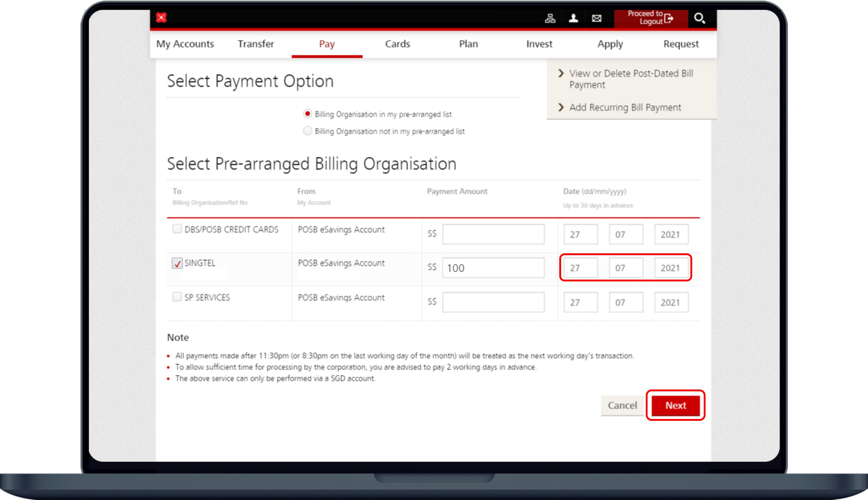Open the My Accounts menu

coord(185,44)
